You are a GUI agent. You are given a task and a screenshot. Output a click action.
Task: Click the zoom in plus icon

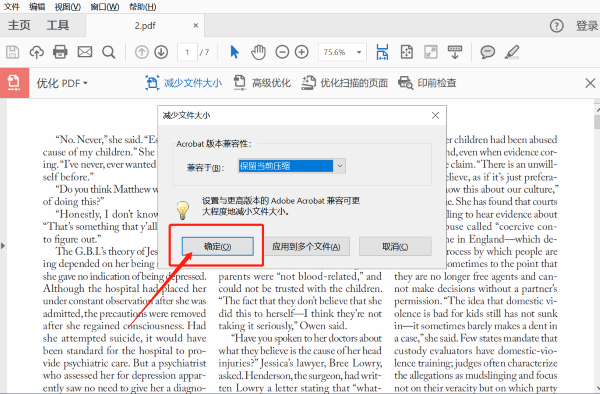(x=302, y=52)
